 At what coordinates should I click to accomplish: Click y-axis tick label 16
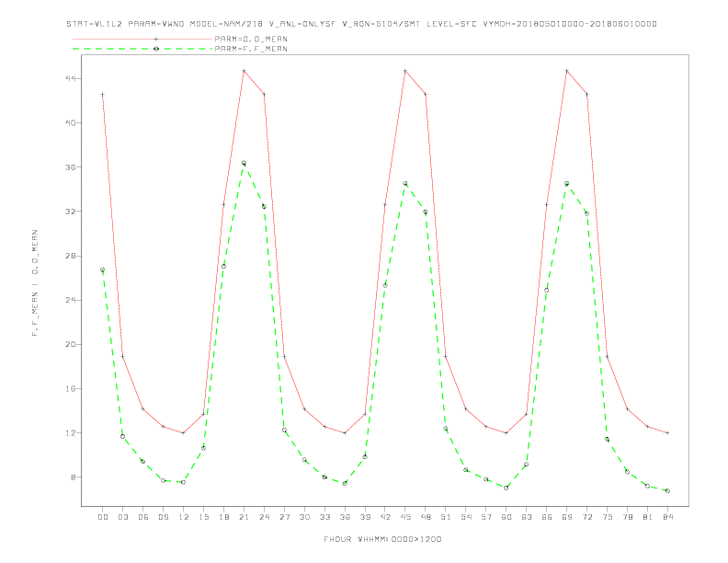[70, 389]
